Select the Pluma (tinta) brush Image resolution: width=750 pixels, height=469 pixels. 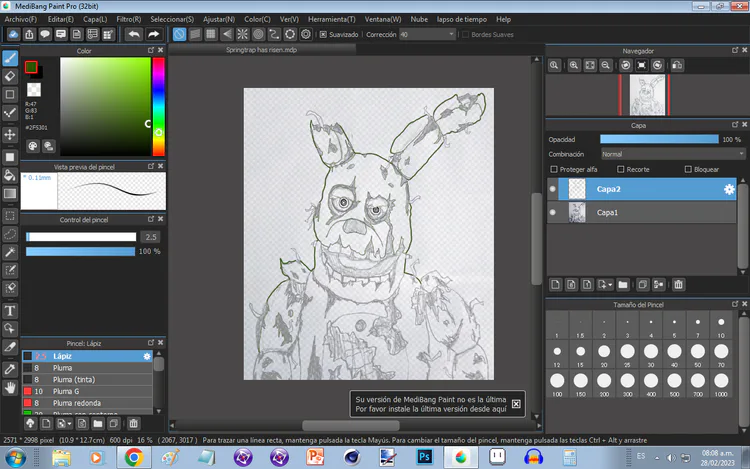pyautogui.click(x=87, y=380)
